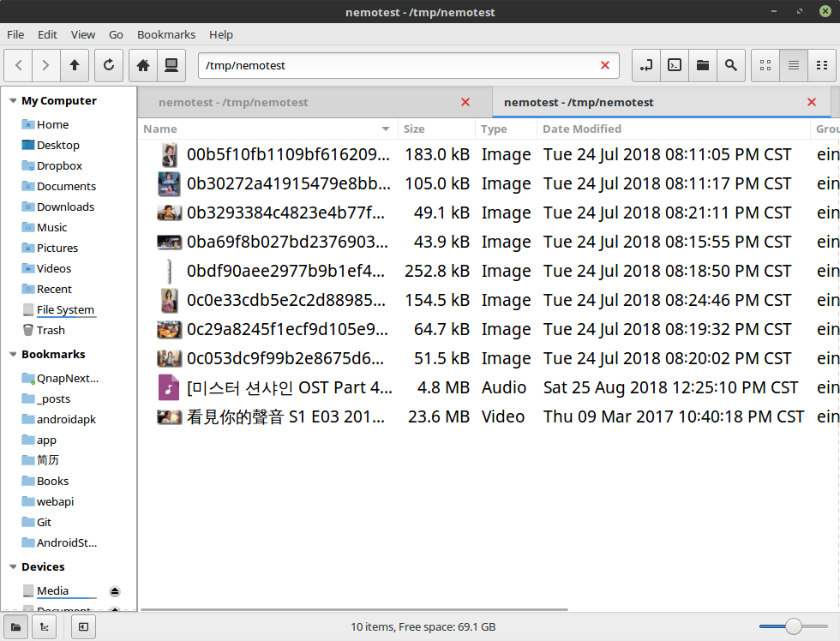Collapse the Bookmarks section

tap(13, 355)
